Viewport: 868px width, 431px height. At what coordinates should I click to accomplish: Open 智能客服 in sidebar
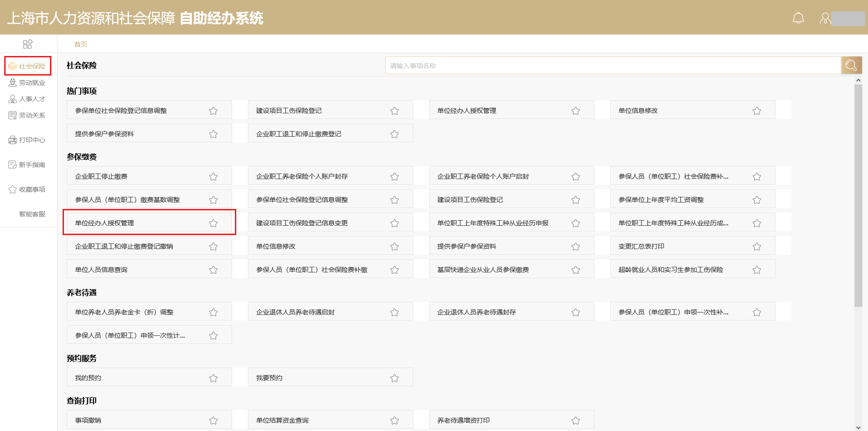(32, 214)
